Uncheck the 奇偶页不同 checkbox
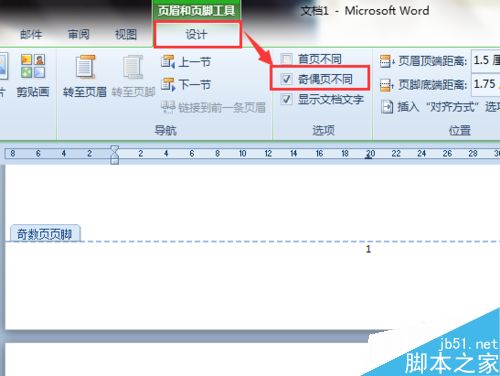Screen dimensions: 500x376 (x=286, y=79)
